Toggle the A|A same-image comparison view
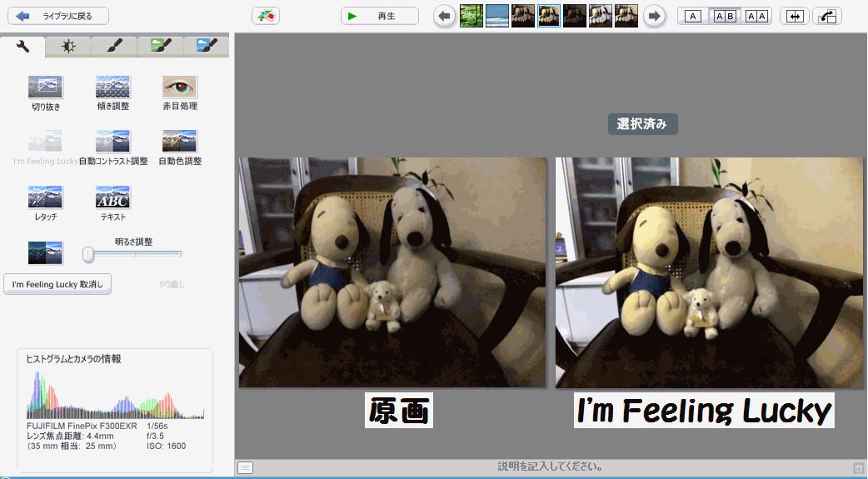Viewport: 868px width, 479px height. point(756,16)
